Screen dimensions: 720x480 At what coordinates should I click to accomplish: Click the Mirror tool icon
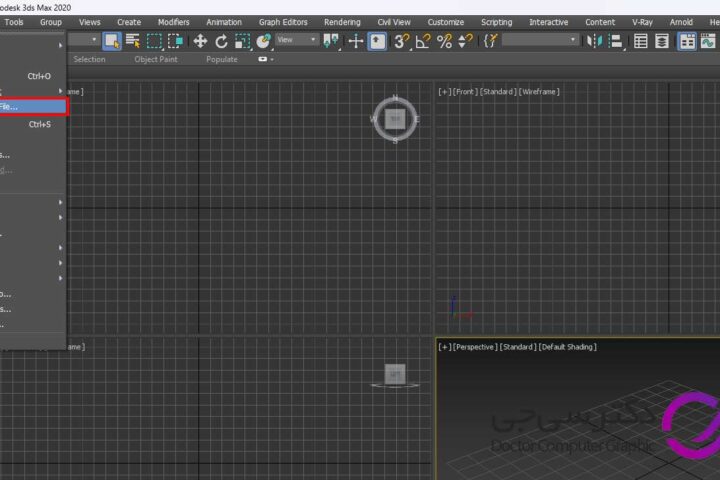[594, 41]
